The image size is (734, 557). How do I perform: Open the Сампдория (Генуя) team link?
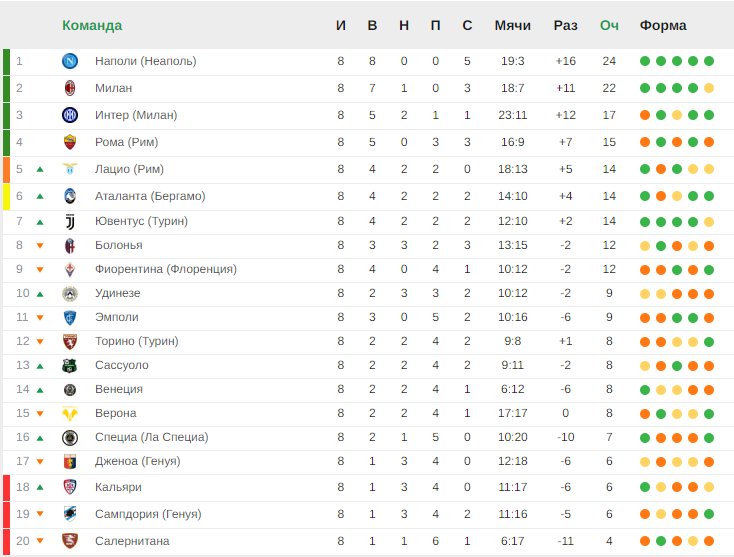click(x=148, y=514)
